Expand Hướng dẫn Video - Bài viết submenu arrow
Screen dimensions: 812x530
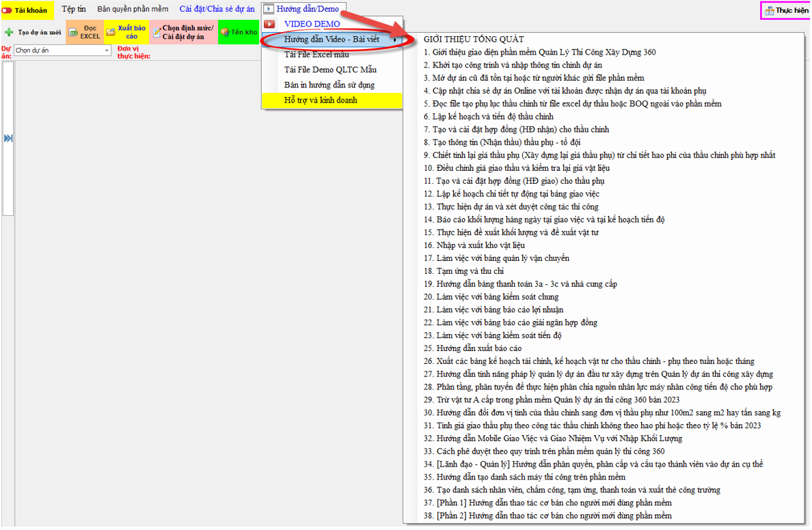395,40
